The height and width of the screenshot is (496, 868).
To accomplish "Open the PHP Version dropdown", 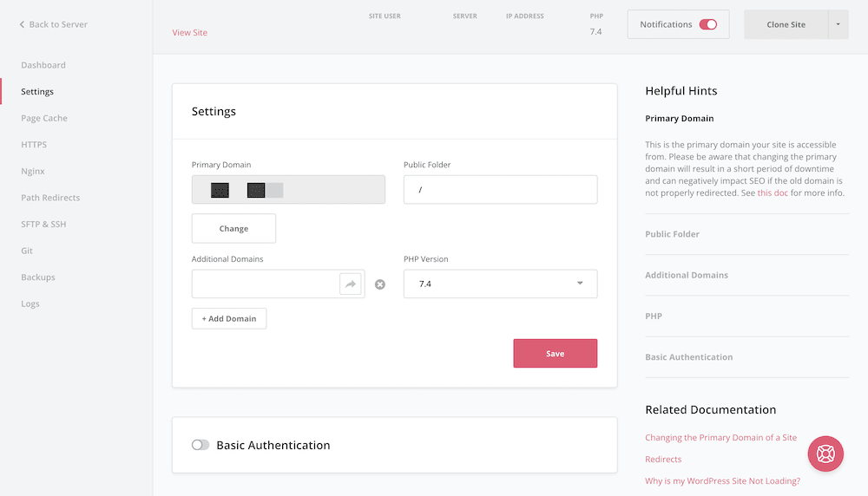I will 501,284.
